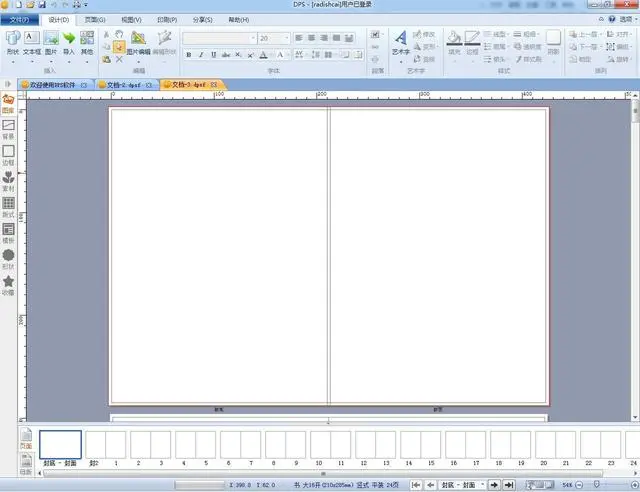The width and height of the screenshot is (640, 492).
Task: Open the 上一层 bring forward dropdown
Action: coord(601,34)
